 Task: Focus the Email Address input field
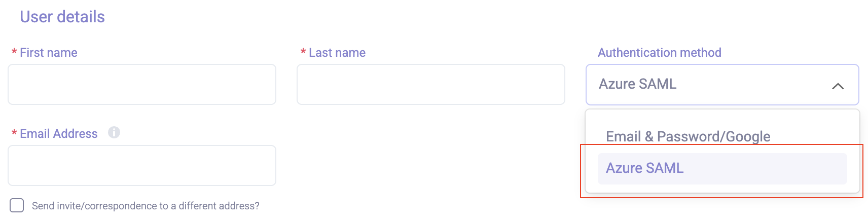[142, 166]
